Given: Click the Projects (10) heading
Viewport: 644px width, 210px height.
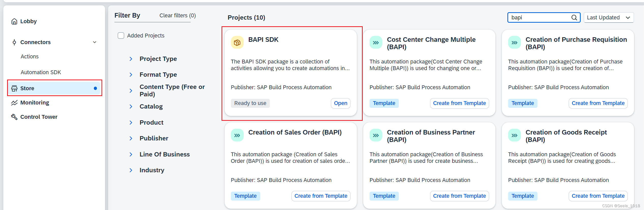Looking at the screenshot, I should pyautogui.click(x=246, y=18).
